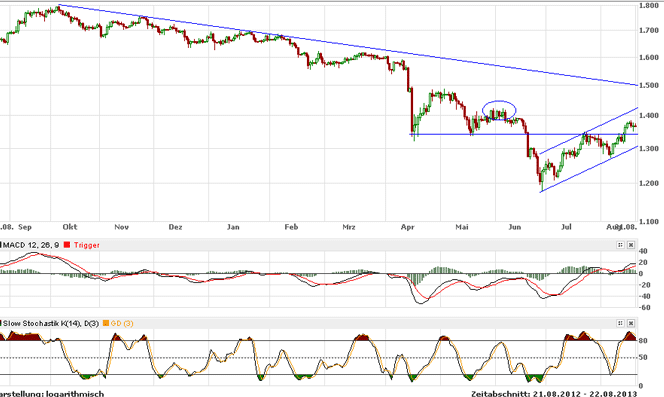The height and width of the screenshot is (397, 664).
Task: Close the MACD indicator panel
Action: tap(631, 245)
